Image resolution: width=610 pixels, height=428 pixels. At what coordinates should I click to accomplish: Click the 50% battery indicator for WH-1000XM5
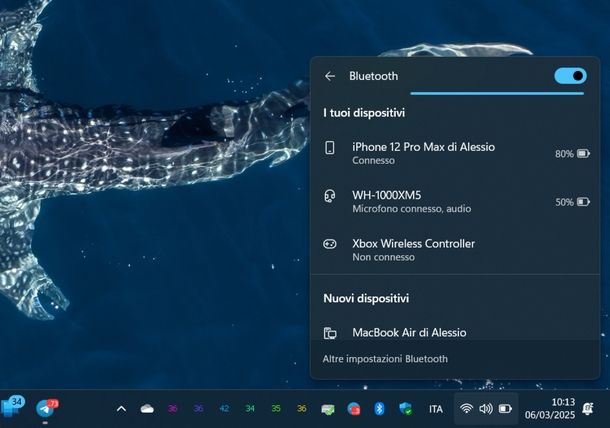click(573, 202)
